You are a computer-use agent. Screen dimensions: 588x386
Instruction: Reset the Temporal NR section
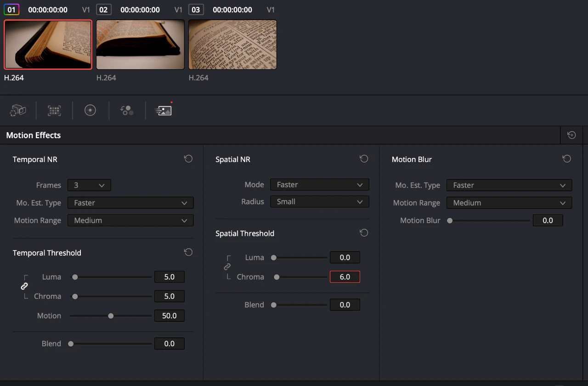188,158
